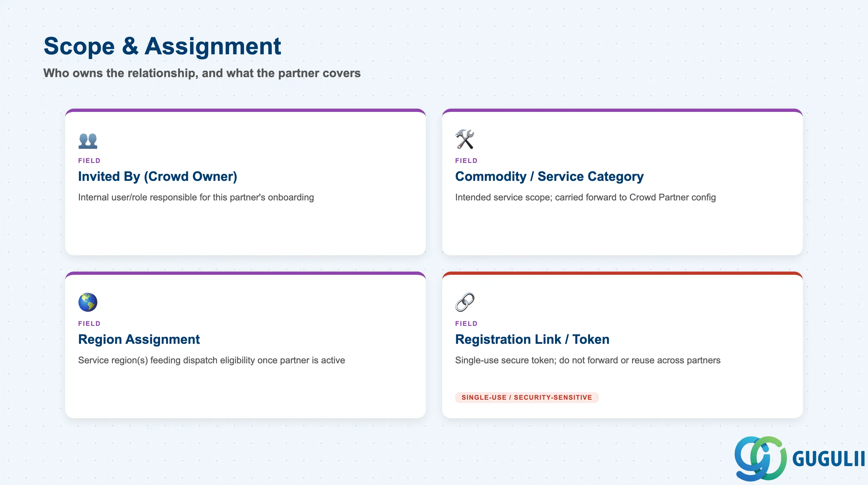Click the hammer and wrench icon
The height and width of the screenshot is (485, 868).
(465, 139)
